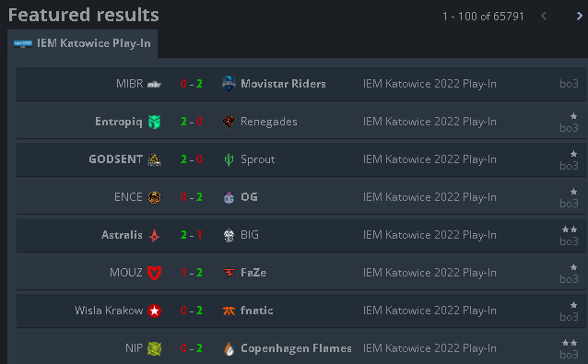588x364 pixels.
Task: Click the Copenhagen Flames flame logo
Action: coord(229,348)
